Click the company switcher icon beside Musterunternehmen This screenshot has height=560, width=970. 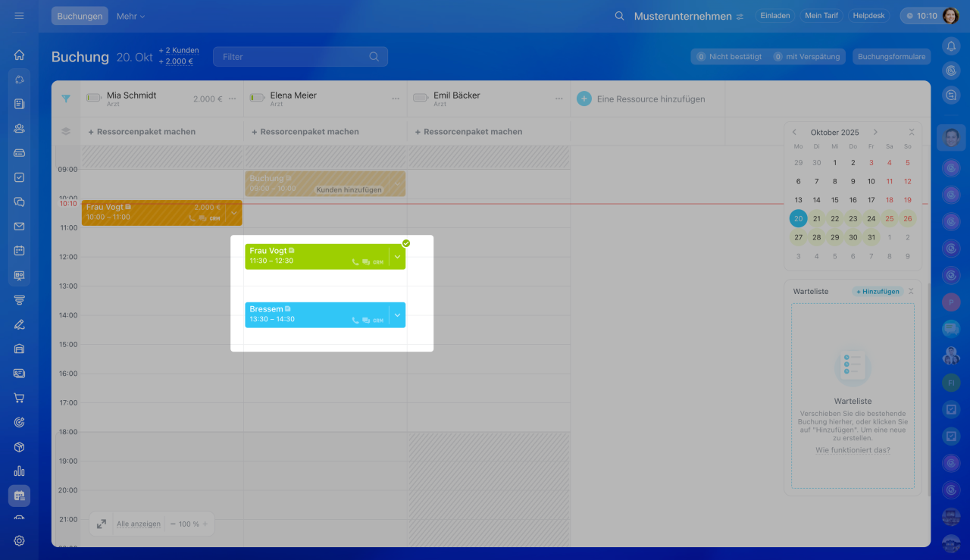pos(740,16)
